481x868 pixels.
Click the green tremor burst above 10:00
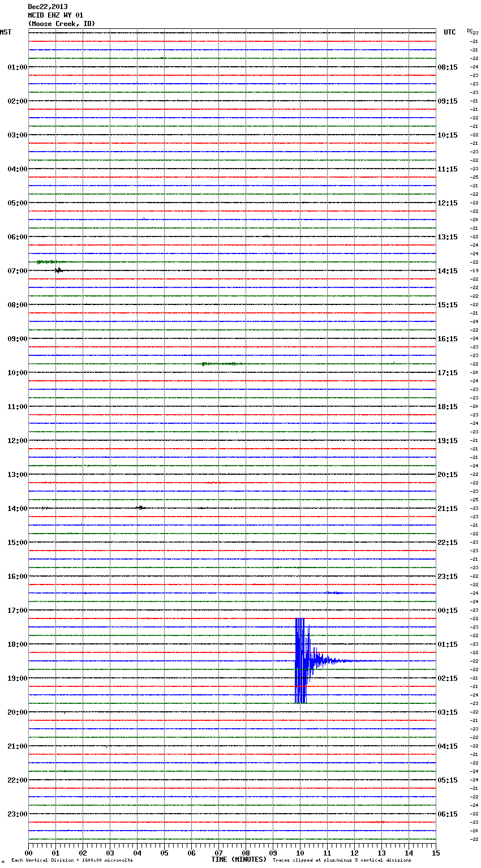click(222, 364)
